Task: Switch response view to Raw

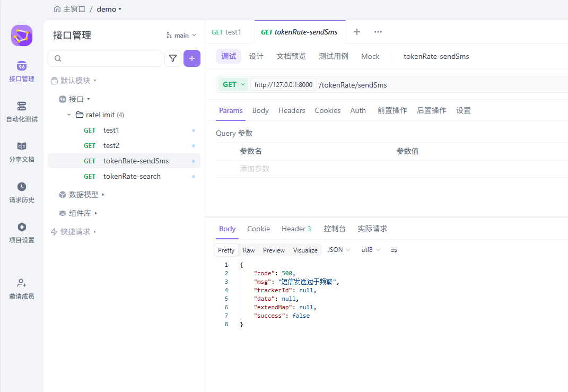Action: point(249,250)
